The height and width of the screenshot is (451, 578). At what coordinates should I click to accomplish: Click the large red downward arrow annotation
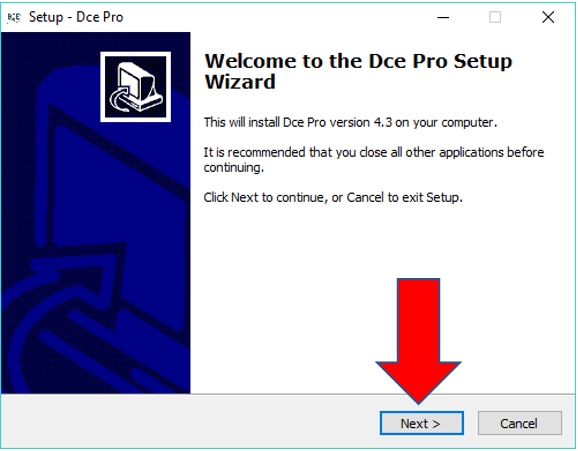[418, 340]
